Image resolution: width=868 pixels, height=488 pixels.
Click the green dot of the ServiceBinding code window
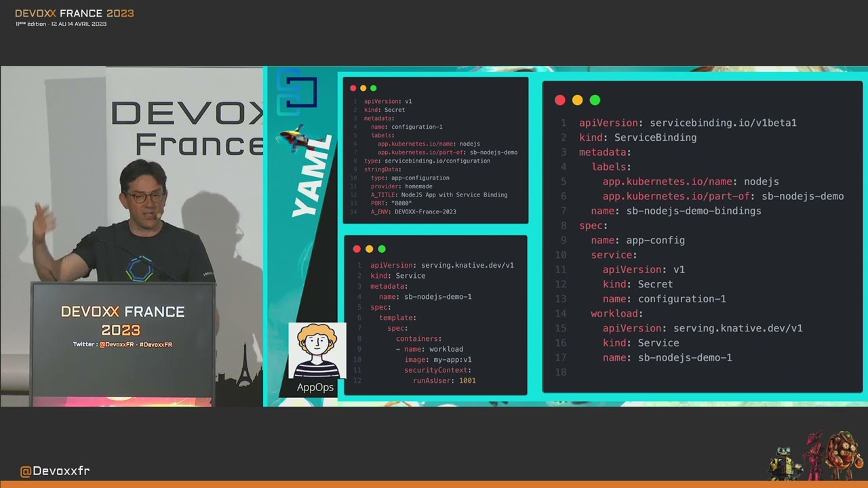click(595, 100)
